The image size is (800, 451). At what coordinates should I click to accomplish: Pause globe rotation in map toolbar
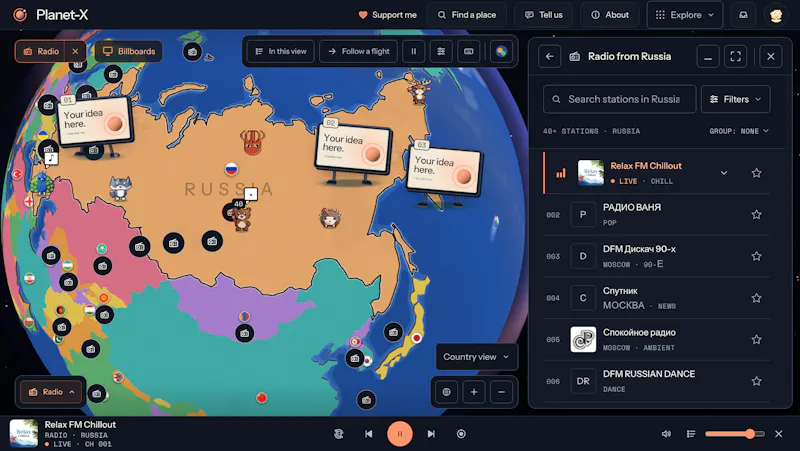pyautogui.click(x=414, y=51)
